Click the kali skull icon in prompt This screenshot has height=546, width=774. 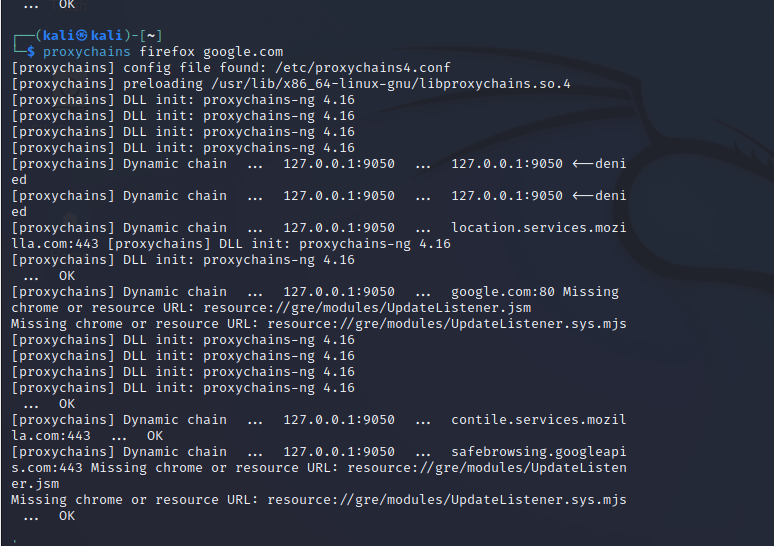[x=82, y=35]
